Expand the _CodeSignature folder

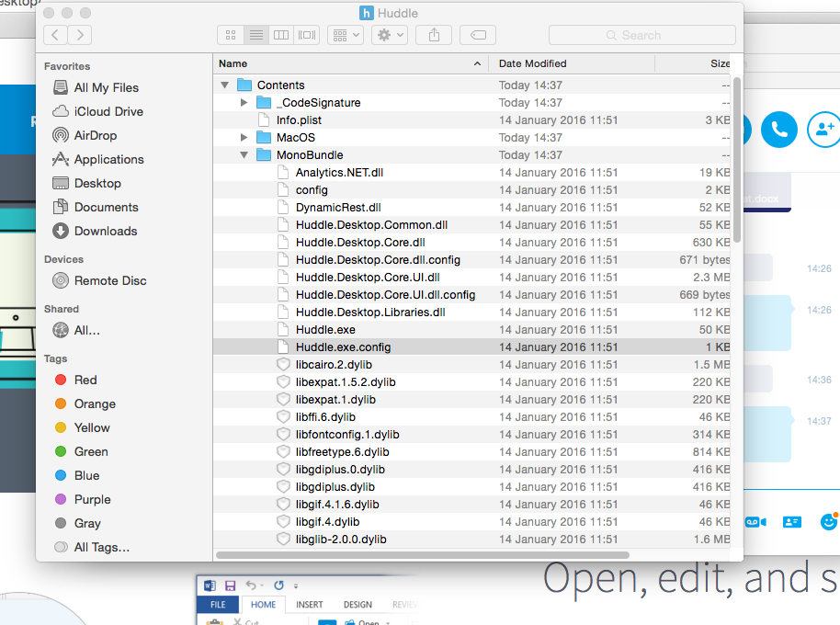click(x=244, y=102)
